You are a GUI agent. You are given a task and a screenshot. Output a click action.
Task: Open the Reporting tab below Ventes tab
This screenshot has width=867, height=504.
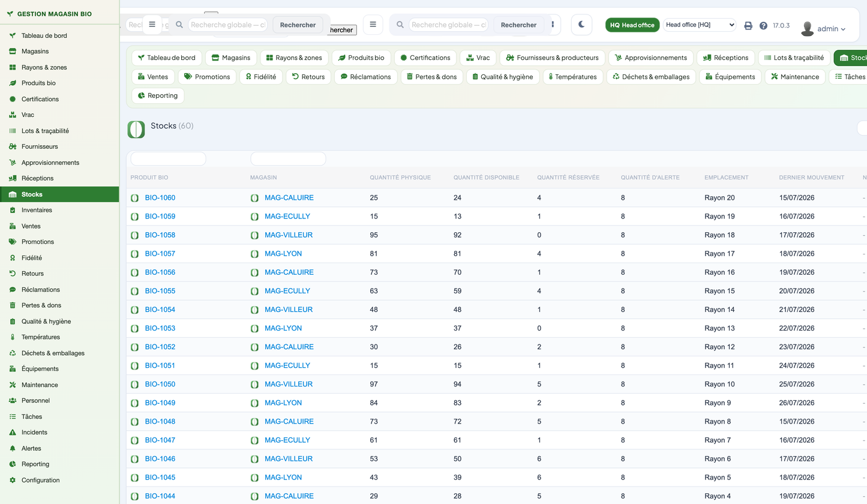tap(158, 95)
